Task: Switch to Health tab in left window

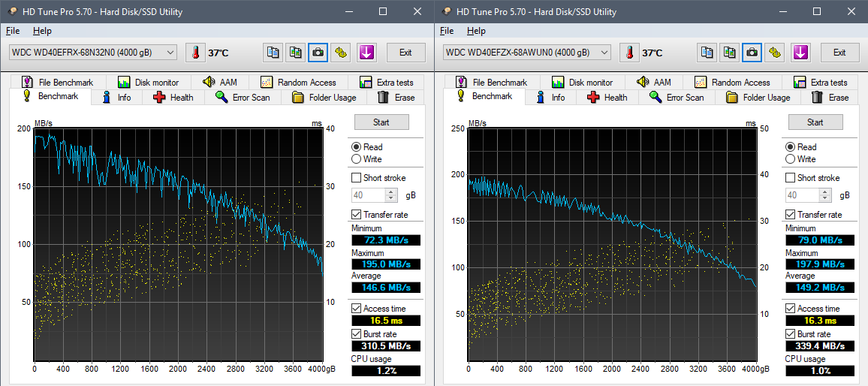Action: tap(173, 98)
